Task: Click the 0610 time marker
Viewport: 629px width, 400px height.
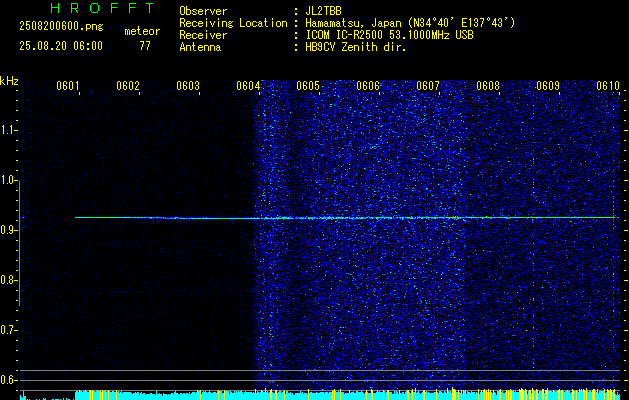Action: coord(608,86)
